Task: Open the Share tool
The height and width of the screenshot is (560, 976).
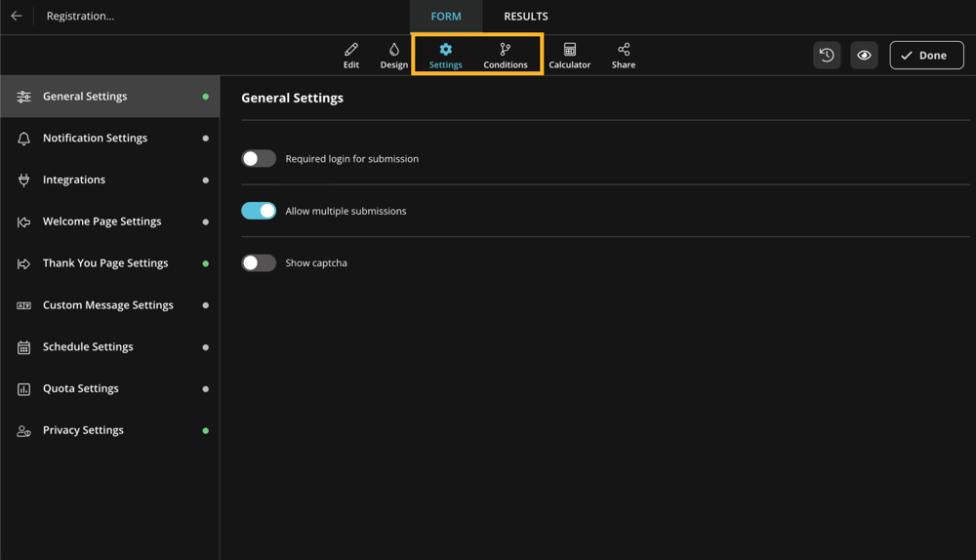Action: coord(623,56)
